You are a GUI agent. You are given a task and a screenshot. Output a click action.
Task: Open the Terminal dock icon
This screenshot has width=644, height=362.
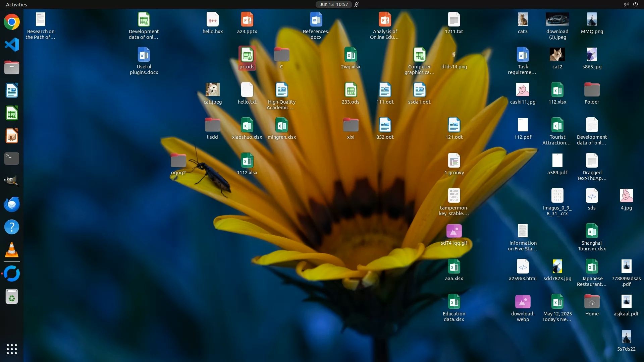click(x=12, y=159)
